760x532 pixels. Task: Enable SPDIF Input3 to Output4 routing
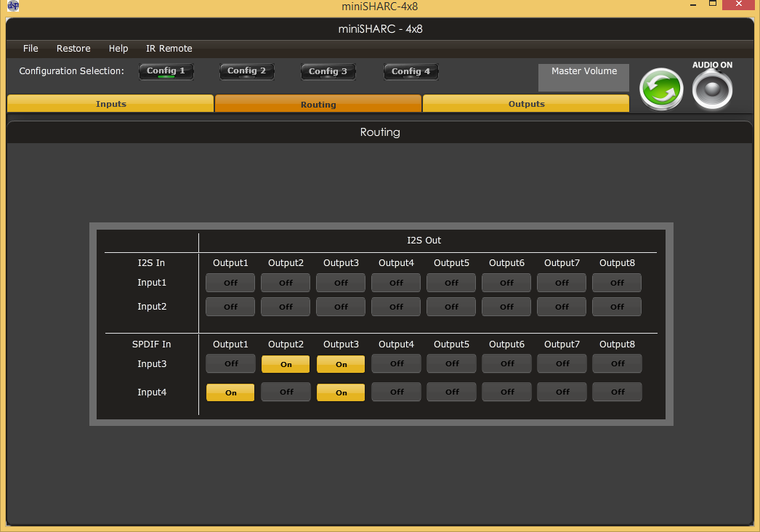click(397, 363)
